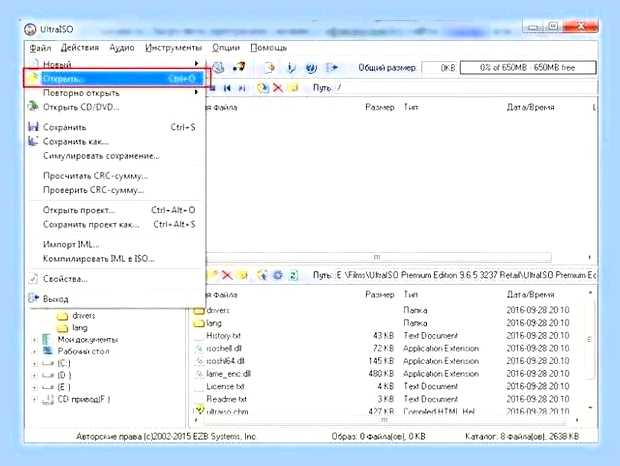Expand the Новый submenu arrow
Viewport: 620px width, 466px height.
pos(197,64)
